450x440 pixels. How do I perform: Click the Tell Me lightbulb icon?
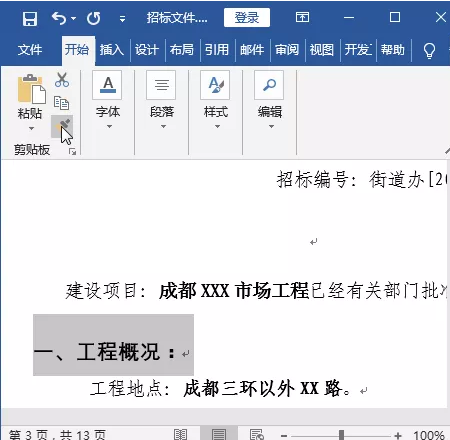[x=429, y=51]
